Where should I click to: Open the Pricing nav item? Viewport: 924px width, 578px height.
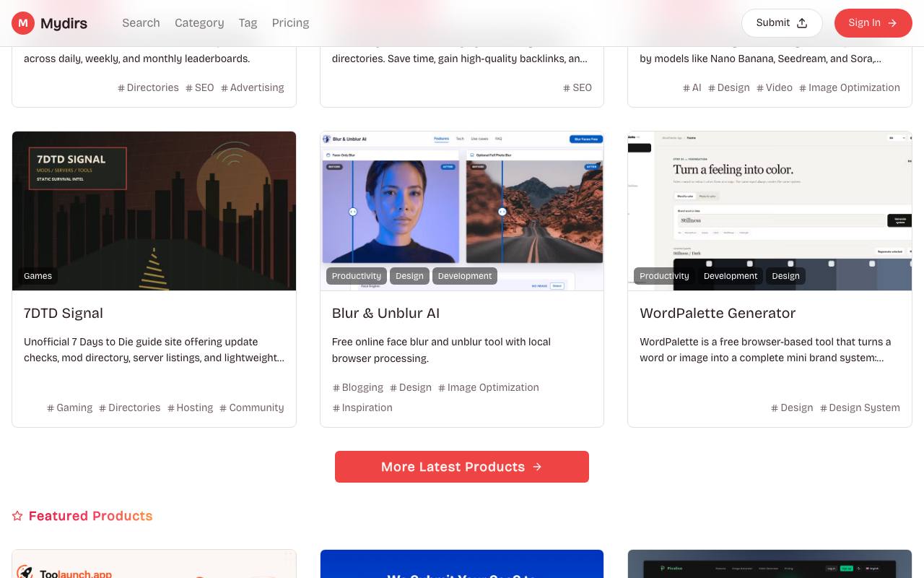(x=290, y=23)
